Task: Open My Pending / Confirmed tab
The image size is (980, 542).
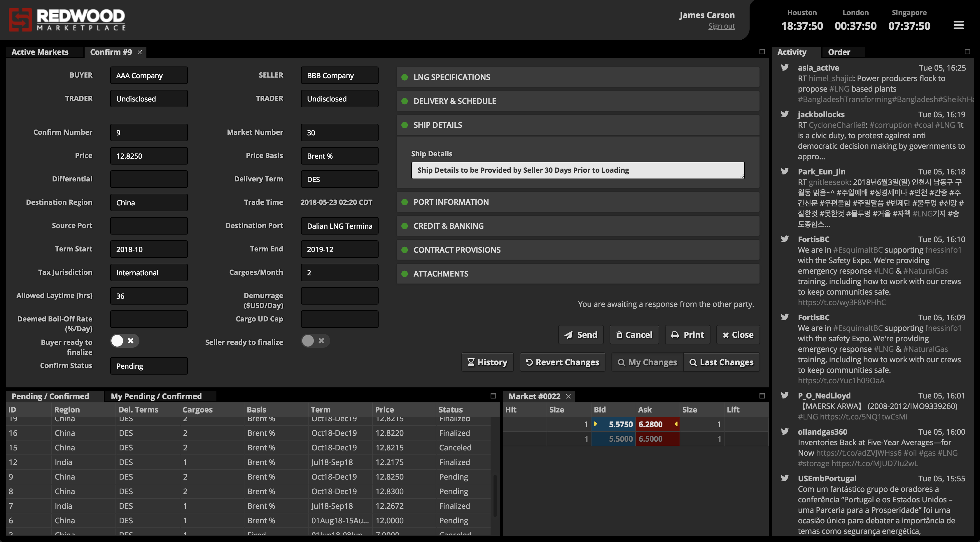Action: tap(160, 396)
